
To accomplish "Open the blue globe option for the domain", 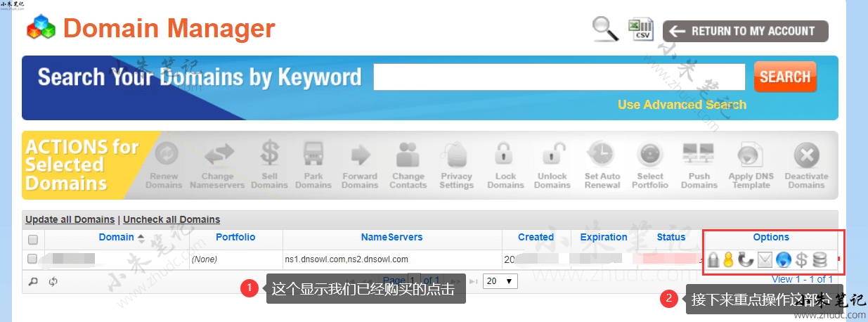I will (x=784, y=260).
